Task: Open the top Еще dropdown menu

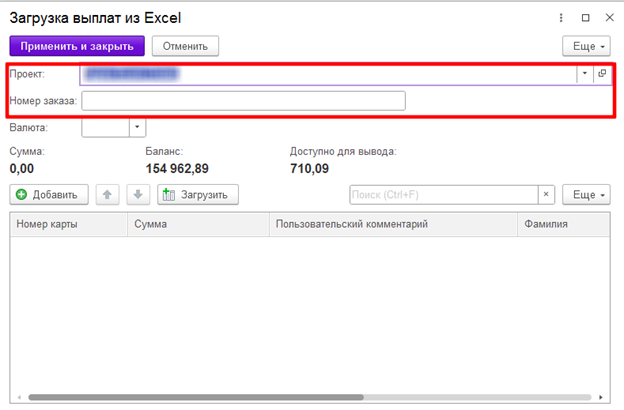Action: pyautogui.click(x=586, y=46)
